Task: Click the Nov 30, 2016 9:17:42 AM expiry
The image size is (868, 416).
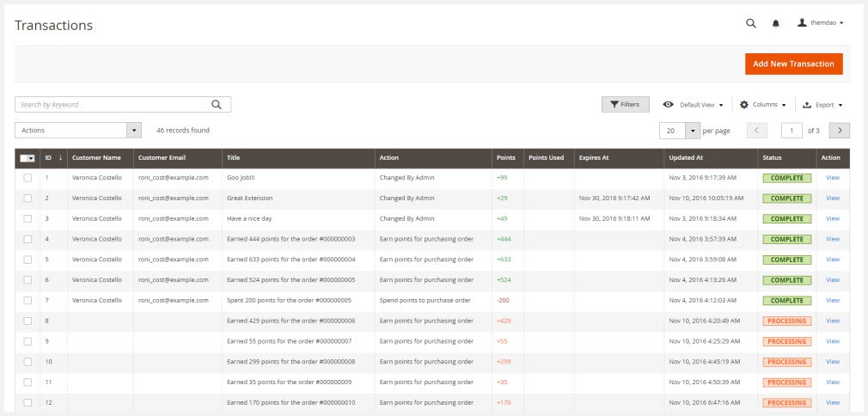Action: click(x=614, y=198)
